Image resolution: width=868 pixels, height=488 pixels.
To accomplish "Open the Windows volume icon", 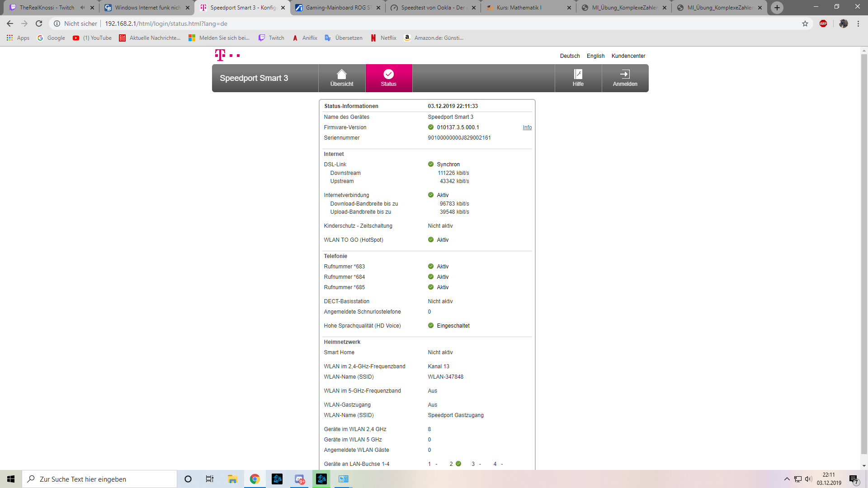I will point(808,479).
